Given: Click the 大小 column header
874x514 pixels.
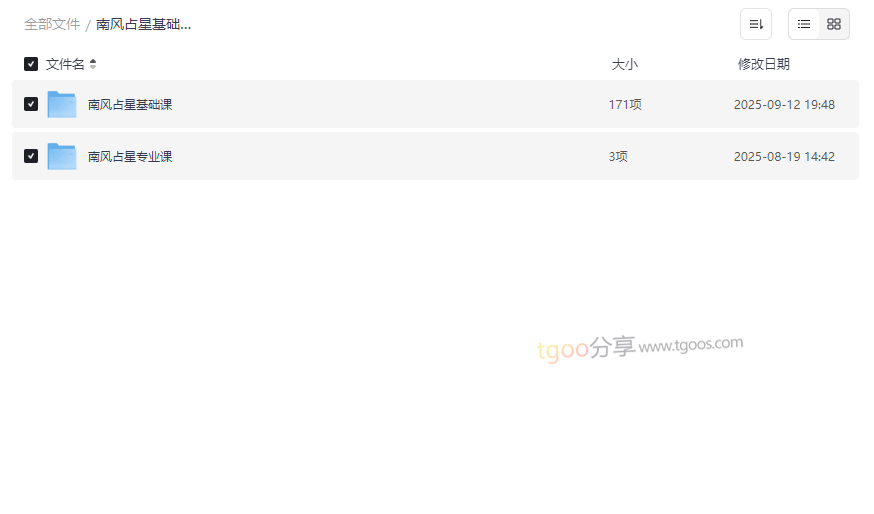Looking at the screenshot, I should point(624,64).
